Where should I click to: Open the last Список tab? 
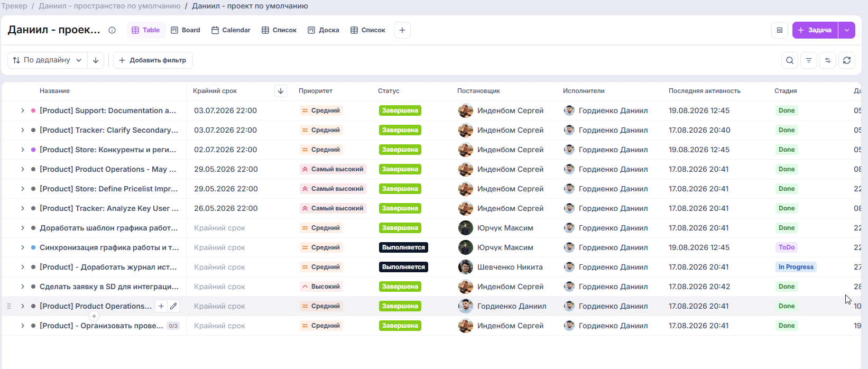pyautogui.click(x=368, y=30)
